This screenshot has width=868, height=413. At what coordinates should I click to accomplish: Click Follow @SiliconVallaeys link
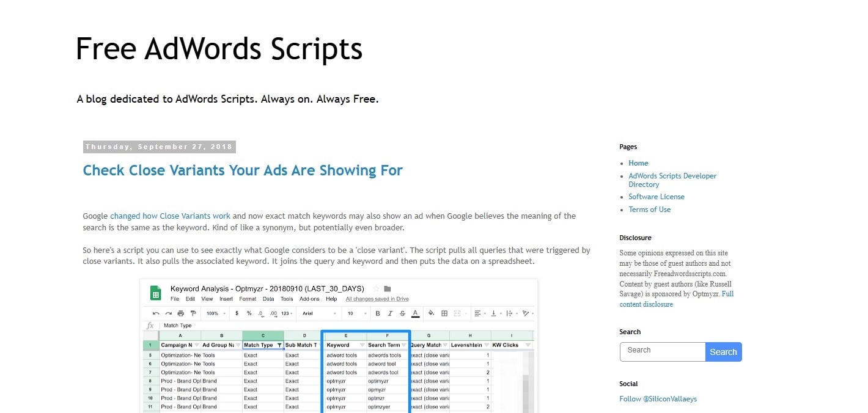point(658,399)
